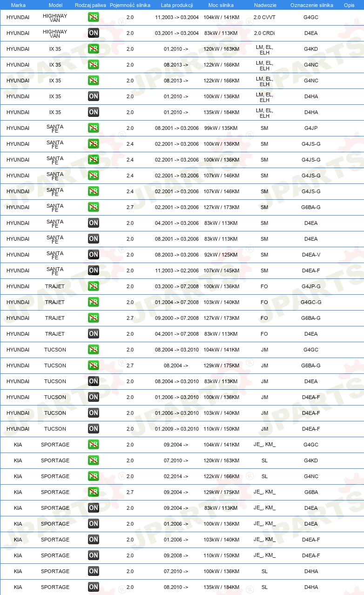Click the Rodzaj paliwa column header

(x=91, y=5)
